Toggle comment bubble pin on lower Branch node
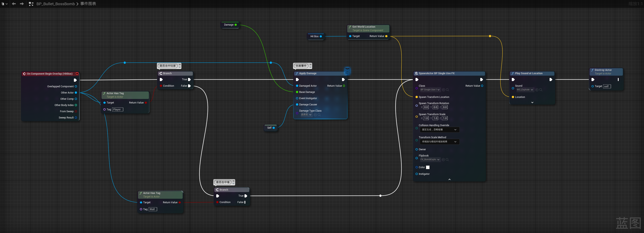The image size is (644, 233). click(233, 181)
